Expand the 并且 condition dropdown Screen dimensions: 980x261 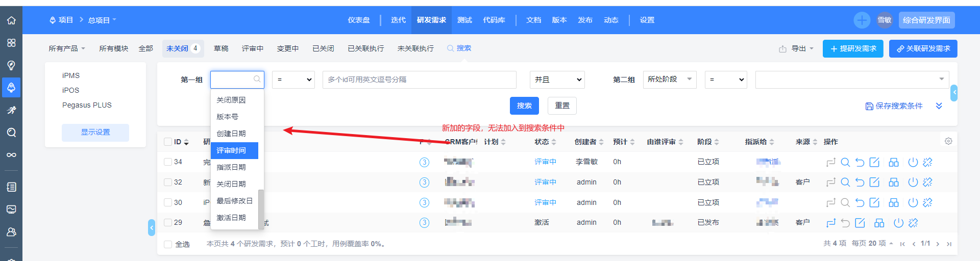click(x=557, y=80)
